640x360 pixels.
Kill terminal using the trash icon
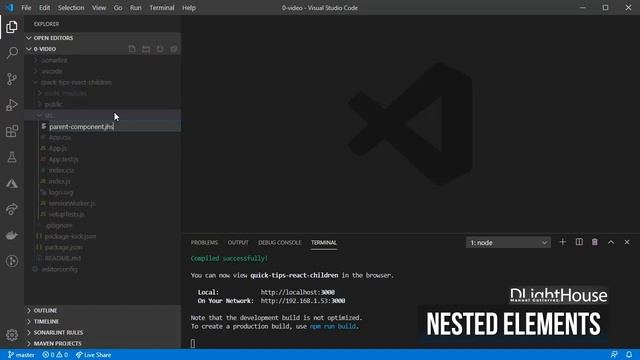point(595,242)
